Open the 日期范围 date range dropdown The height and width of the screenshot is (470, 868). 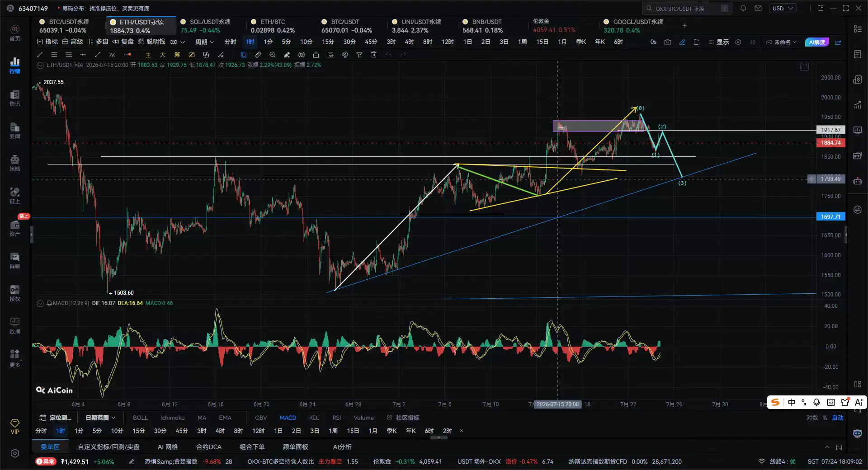click(x=100, y=418)
